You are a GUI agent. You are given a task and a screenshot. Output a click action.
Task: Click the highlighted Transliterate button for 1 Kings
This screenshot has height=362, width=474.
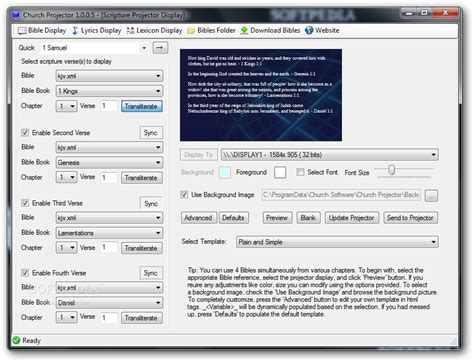(x=142, y=106)
